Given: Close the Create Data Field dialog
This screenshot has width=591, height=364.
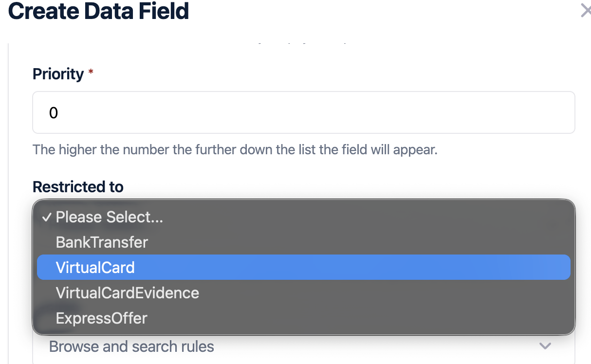Looking at the screenshot, I should 586,11.
